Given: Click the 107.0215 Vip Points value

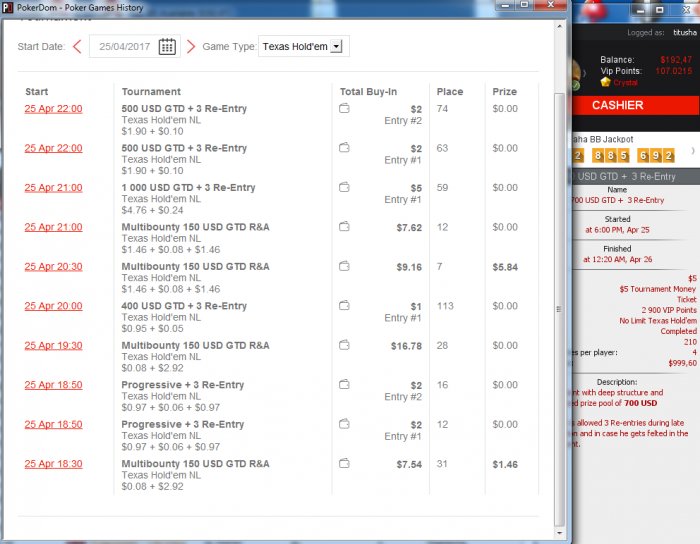Looking at the screenshot, I should [674, 71].
